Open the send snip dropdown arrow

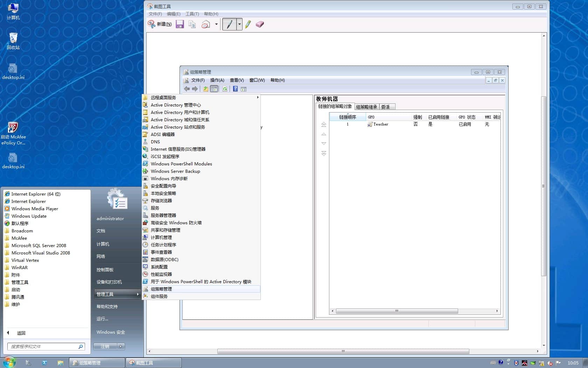pyautogui.click(x=216, y=24)
